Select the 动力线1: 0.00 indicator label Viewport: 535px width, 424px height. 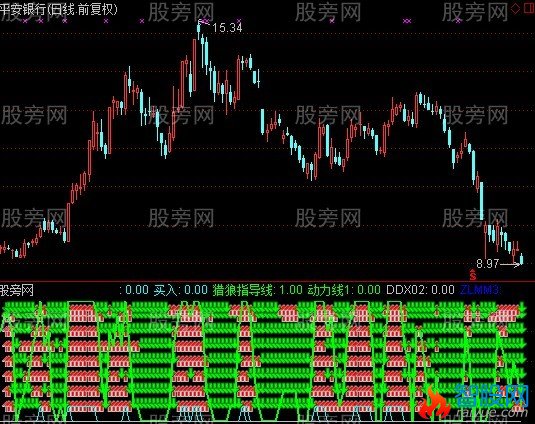click(344, 290)
